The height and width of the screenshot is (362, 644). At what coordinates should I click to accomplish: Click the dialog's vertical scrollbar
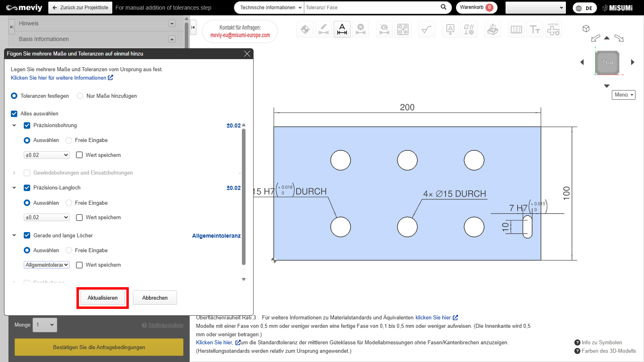coord(244,197)
